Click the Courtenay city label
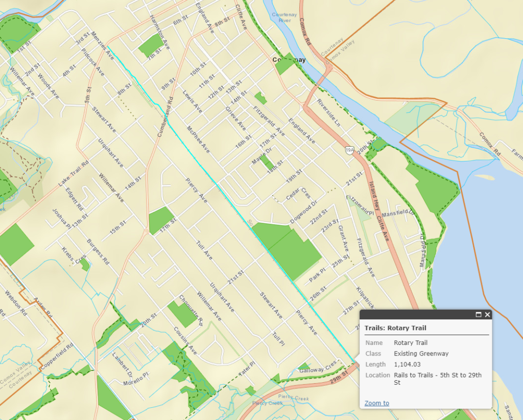This screenshot has height=420, width=523. click(x=289, y=59)
